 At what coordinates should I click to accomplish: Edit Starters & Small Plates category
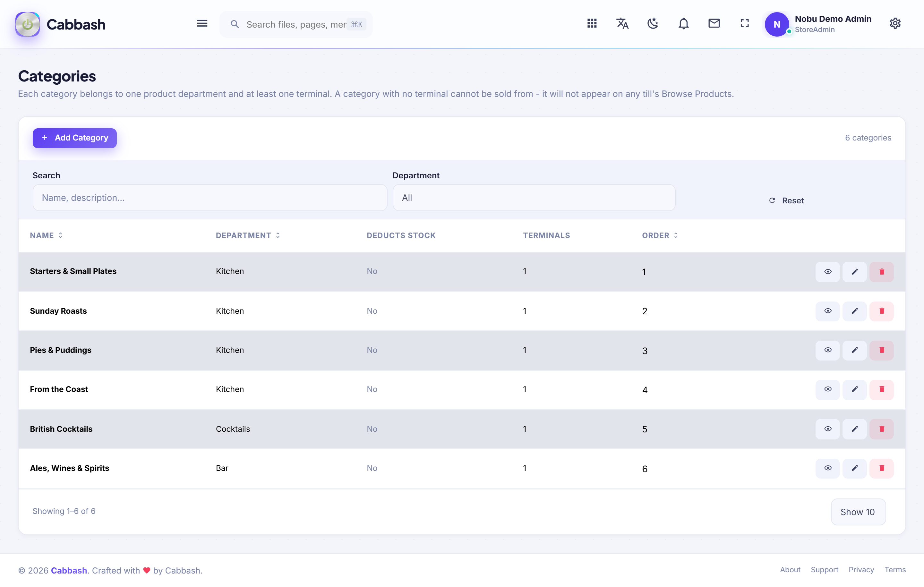coord(855,272)
